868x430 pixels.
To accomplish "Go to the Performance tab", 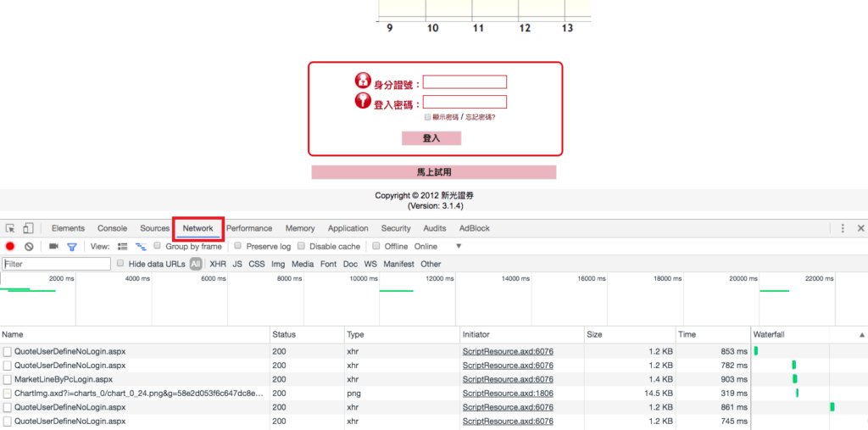I will [249, 228].
